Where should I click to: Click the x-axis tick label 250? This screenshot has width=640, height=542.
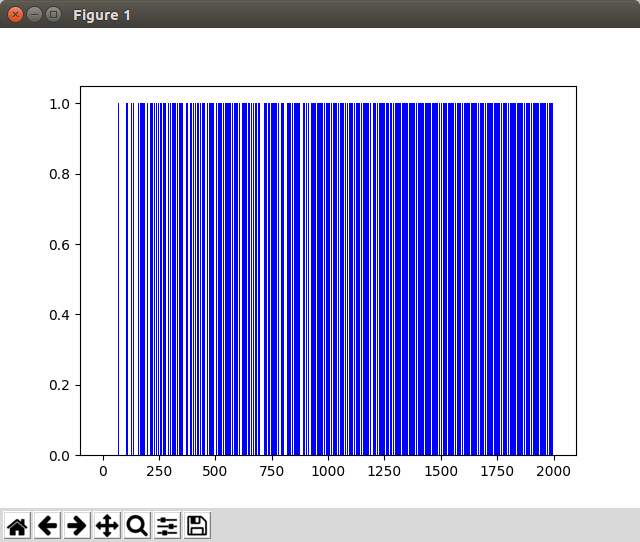tap(159, 471)
